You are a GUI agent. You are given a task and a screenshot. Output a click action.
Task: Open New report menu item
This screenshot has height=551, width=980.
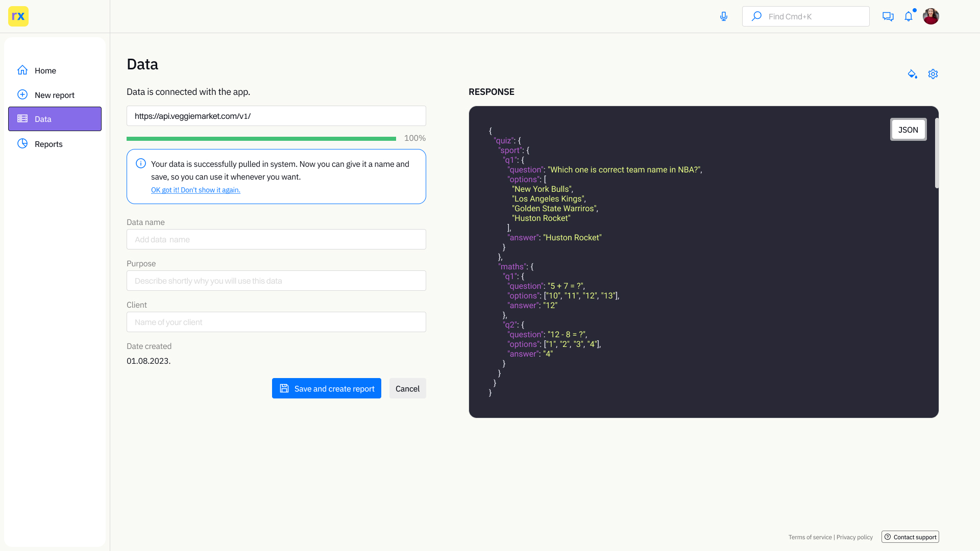[55, 95]
